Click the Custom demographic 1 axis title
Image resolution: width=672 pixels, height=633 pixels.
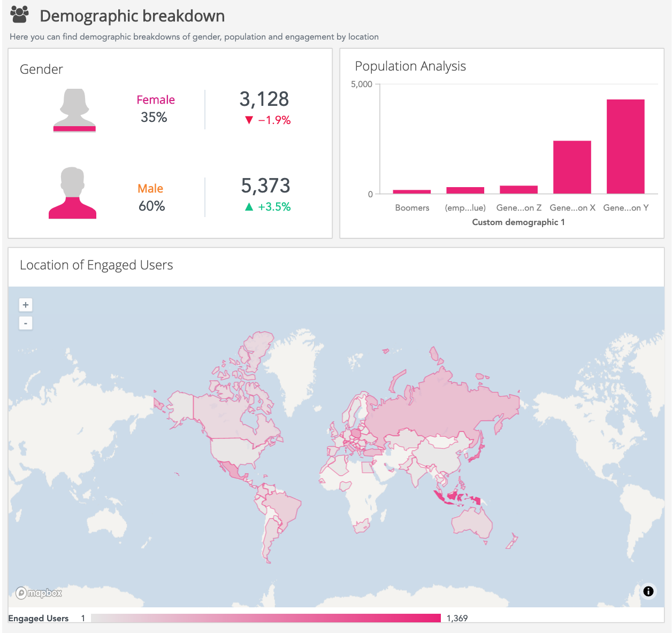tap(518, 222)
